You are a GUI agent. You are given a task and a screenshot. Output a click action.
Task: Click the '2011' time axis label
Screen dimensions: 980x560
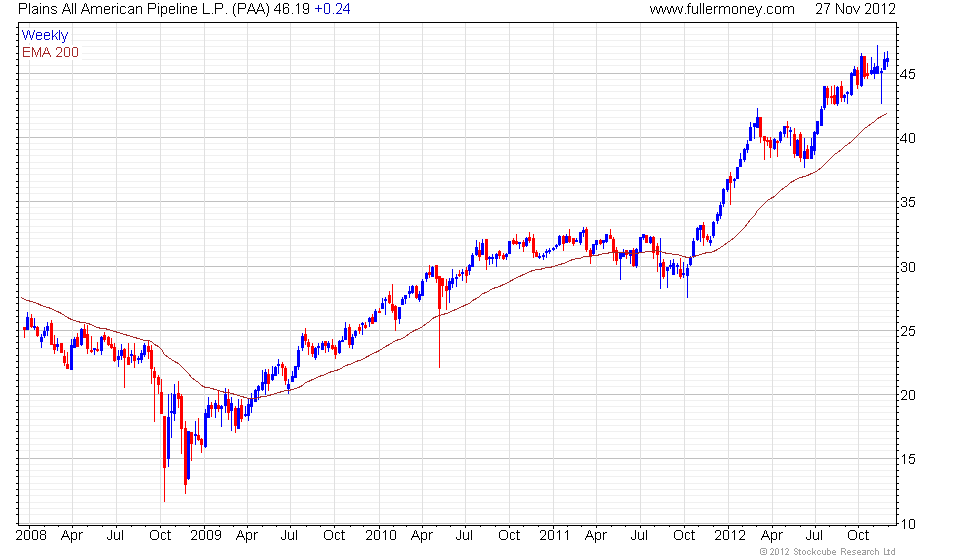(554, 536)
